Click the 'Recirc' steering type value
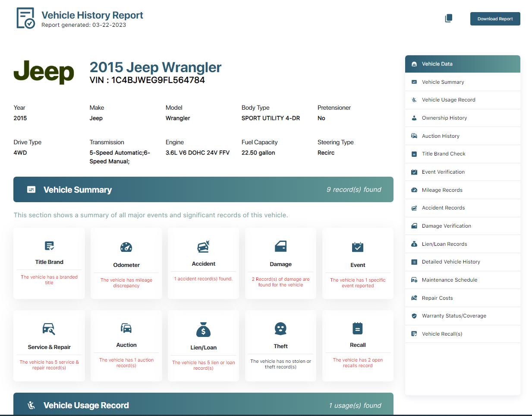The width and height of the screenshot is (532, 416). click(x=326, y=152)
